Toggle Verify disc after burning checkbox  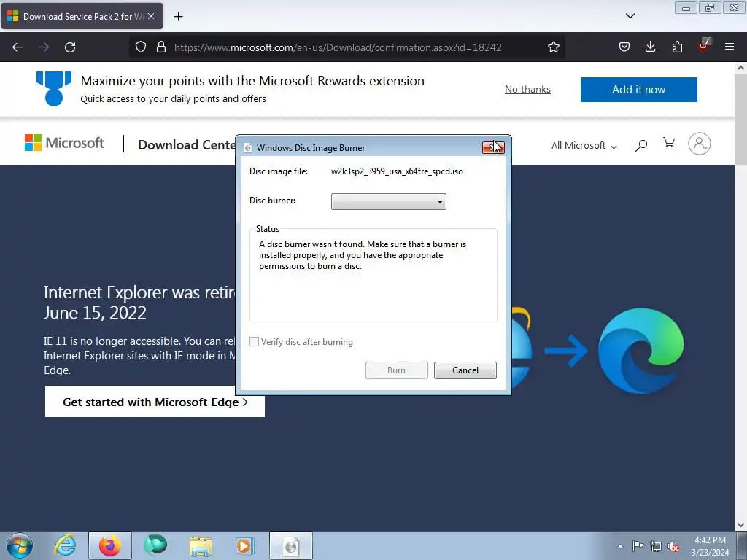click(x=255, y=342)
